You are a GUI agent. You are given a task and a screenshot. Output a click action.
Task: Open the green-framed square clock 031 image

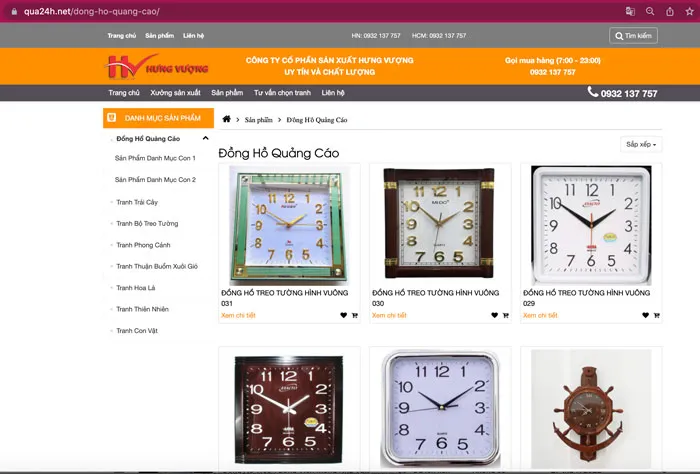click(x=289, y=225)
